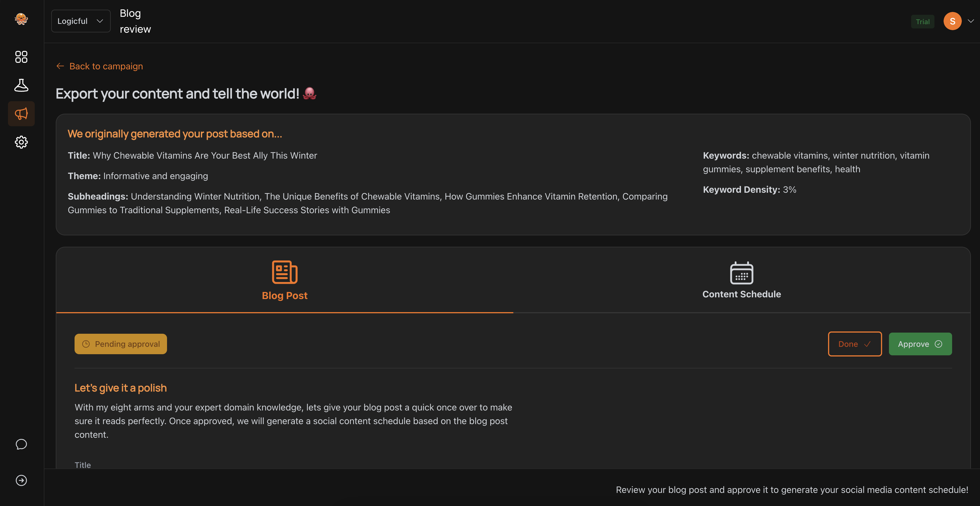Approve the blog post

coord(920,344)
